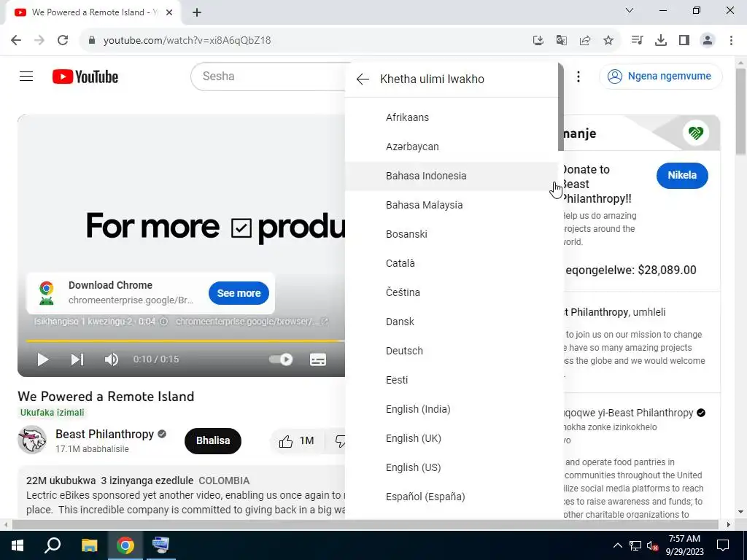Click the Beast Philanthropy channel avatar
This screenshot has height=560, width=747.
pos(32,440)
